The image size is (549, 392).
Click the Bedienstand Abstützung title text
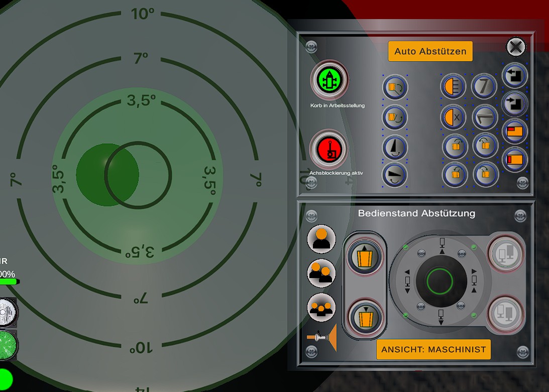coord(417,213)
